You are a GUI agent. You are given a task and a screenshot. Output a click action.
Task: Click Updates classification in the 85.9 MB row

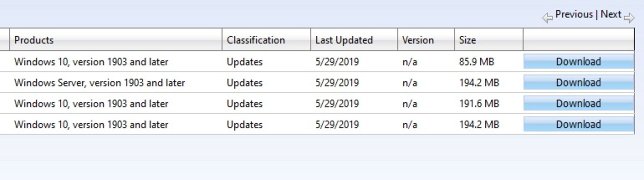245,62
